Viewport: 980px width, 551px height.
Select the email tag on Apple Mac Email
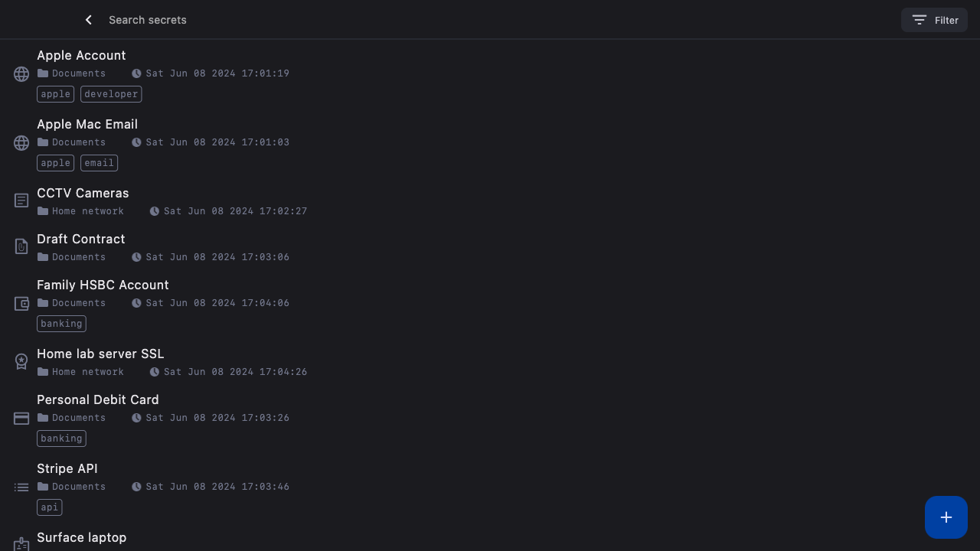pos(99,163)
